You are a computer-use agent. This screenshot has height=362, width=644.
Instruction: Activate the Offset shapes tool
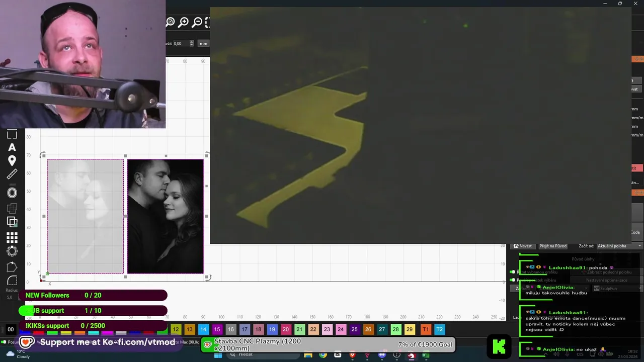coord(12,193)
